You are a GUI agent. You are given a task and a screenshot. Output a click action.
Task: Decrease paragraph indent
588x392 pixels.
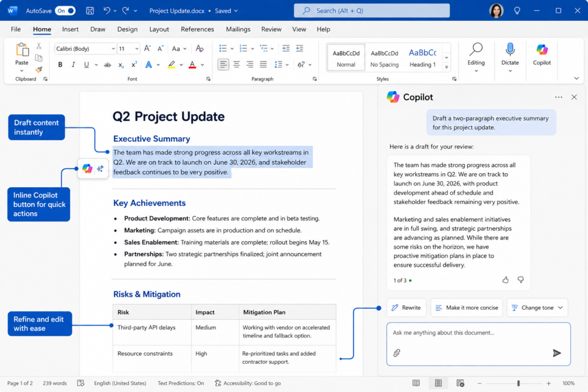pos(286,48)
